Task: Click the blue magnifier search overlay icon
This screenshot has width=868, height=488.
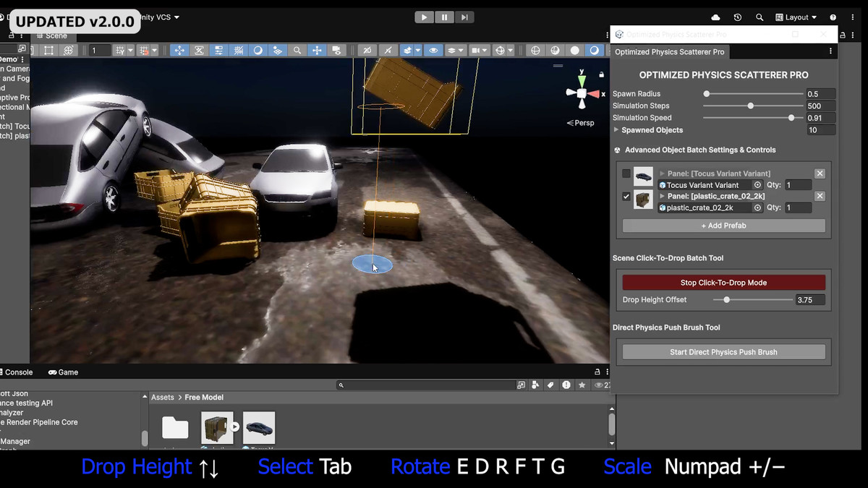Action: tap(297, 51)
